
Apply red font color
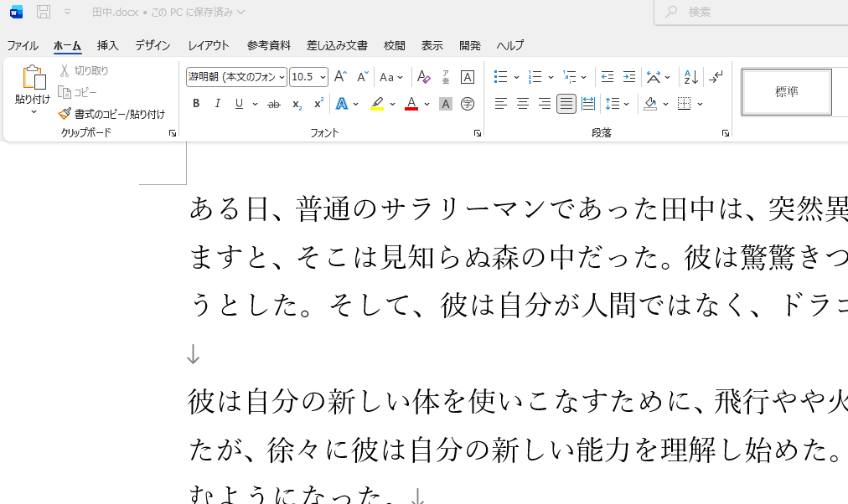tap(411, 104)
